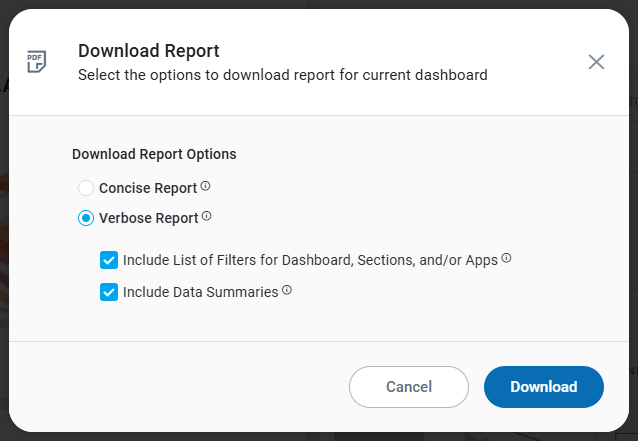
Task: Click the dialog subtitle about current dashboard
Action: 283,74
